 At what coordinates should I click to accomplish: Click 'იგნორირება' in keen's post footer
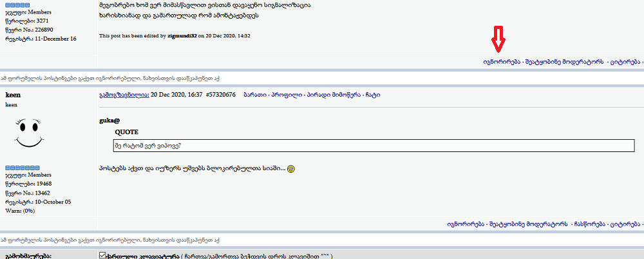click(x=466, y=224)
